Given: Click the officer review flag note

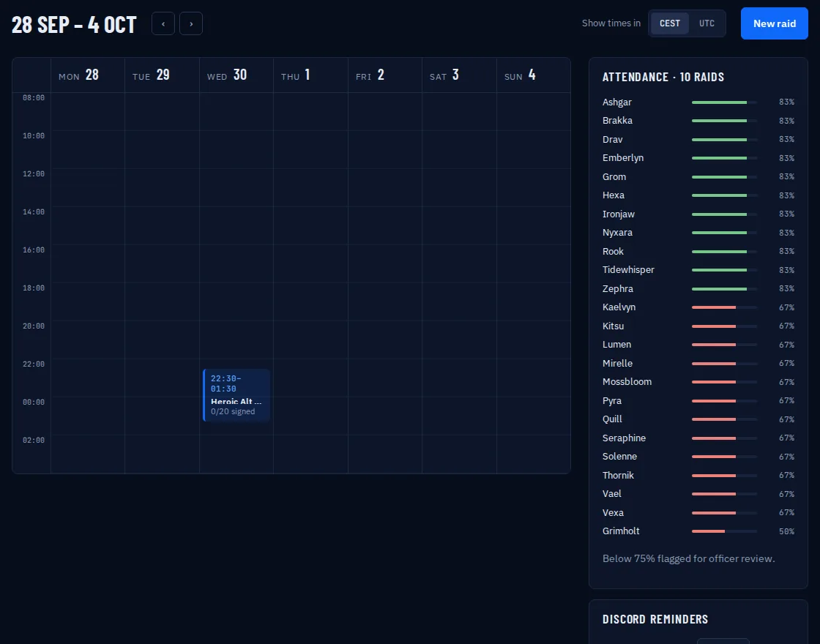Looking at the screenshot, I should 689,559.
